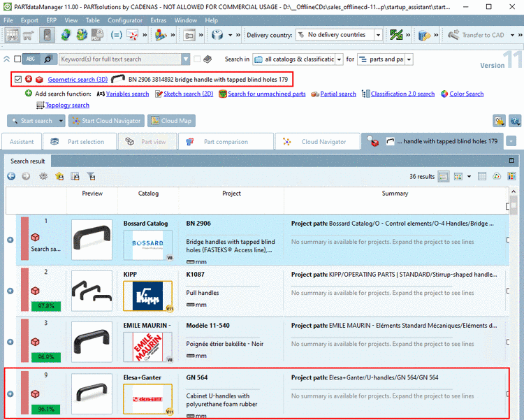Click the Color Search link
The width and height of the screenshot is (524, 420).
point(467,94)
